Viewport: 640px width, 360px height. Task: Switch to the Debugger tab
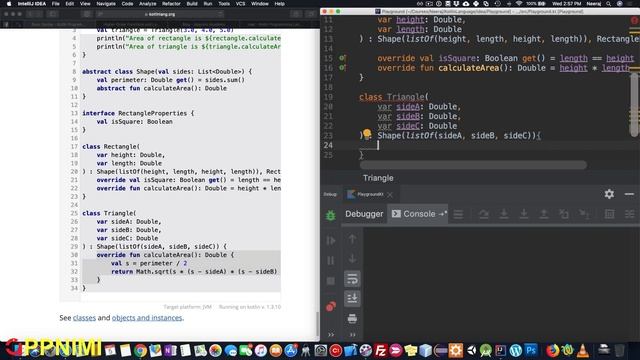(364, 214)
